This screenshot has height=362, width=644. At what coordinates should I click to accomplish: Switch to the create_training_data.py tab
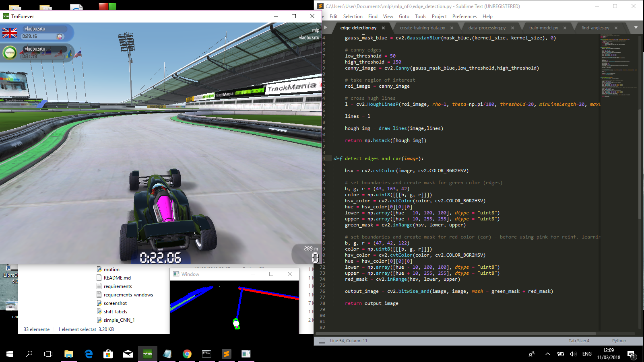point(422,28)
